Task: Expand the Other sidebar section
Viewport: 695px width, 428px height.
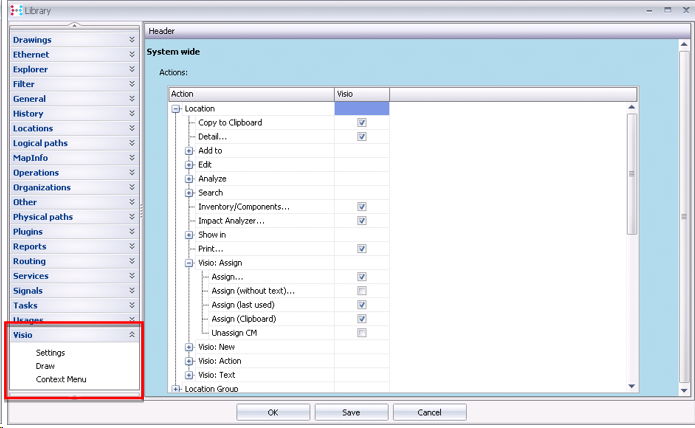Action: click(x=74, y=202)
